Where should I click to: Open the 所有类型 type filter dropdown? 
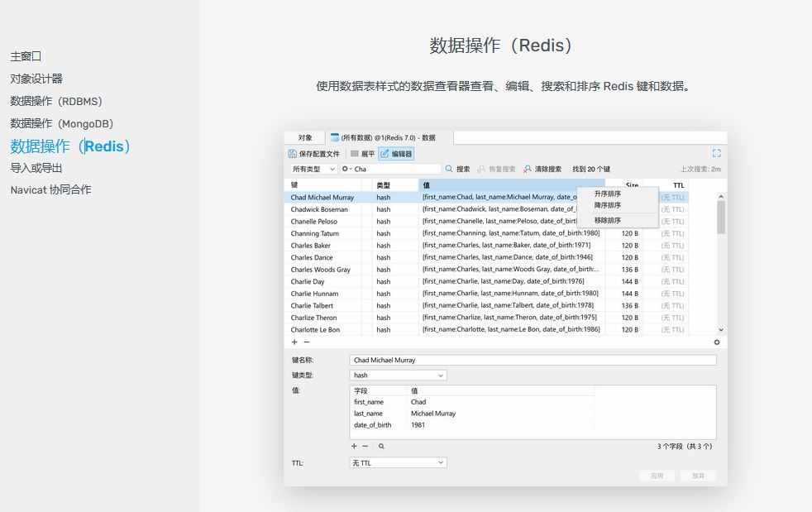click(313, 169)
